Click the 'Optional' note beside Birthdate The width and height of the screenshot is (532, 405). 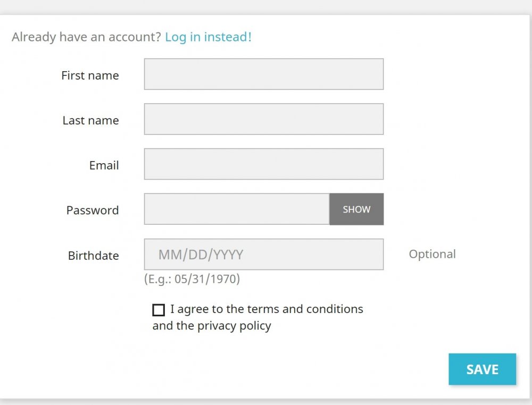tap(432, 254)
